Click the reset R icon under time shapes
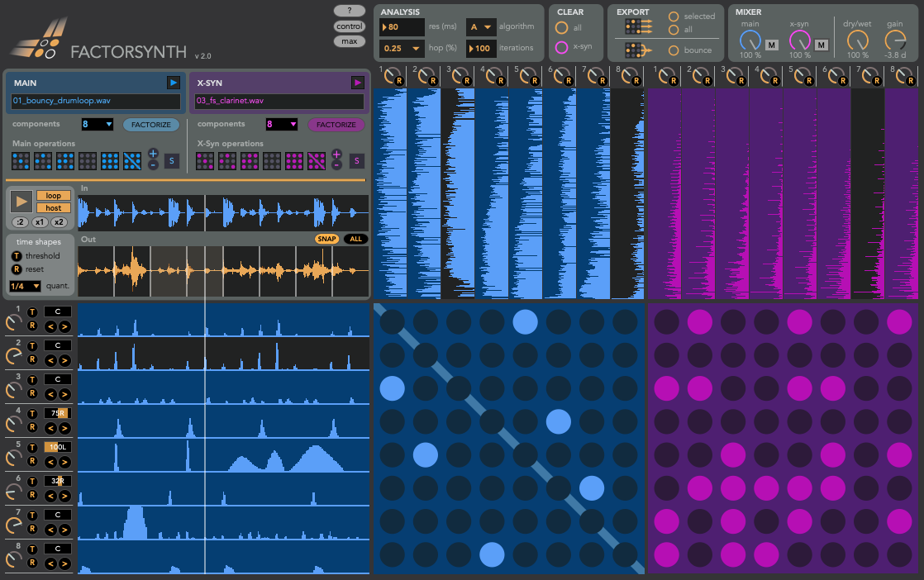The height and width of the screenshot is (580, 924). click(x=17, y=270)
